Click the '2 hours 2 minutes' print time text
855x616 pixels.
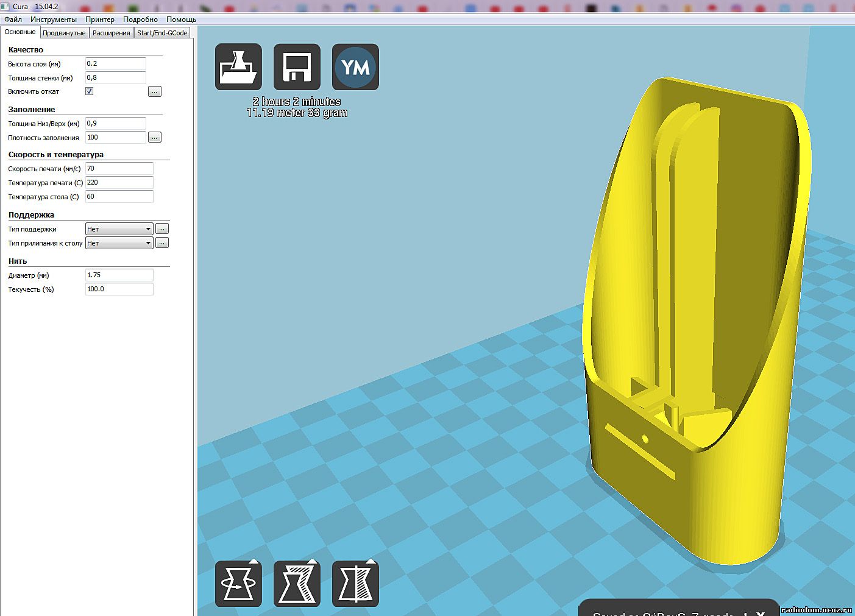[297, 102]
